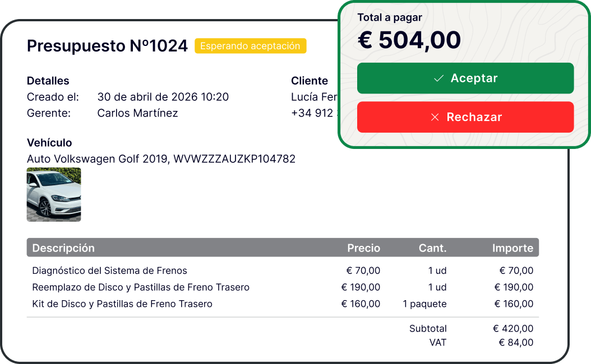Click the green Aceptar button
Image resolution: width=591 pixels, height=364 pixels.
click(x=465, y=78)
